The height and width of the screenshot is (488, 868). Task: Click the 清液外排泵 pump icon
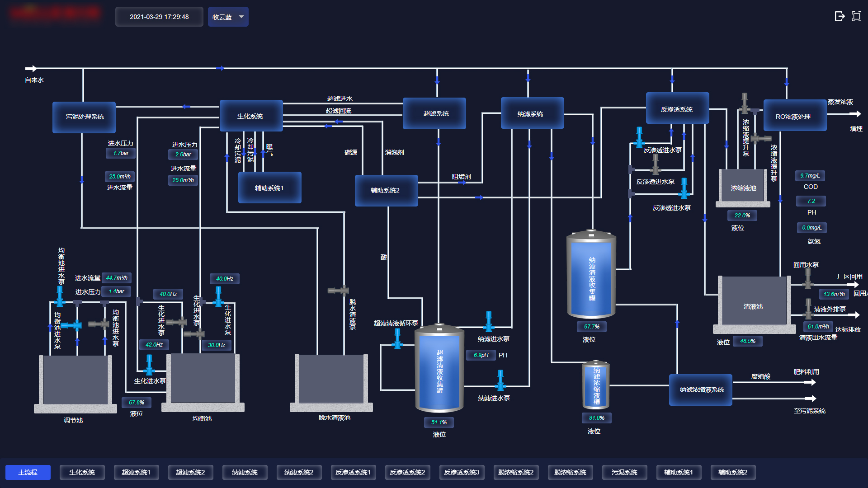pyautogui.click(x=808, y=309)
